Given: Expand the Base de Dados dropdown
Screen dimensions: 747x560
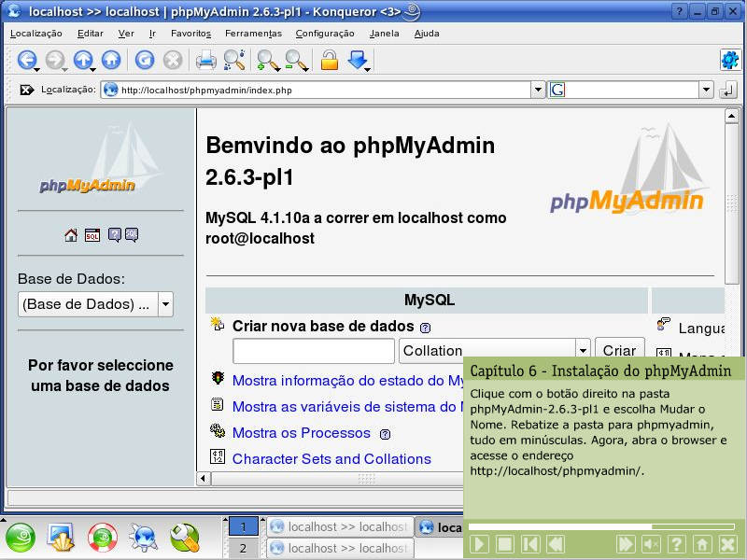Looking at the screenshot, I should (165, 303).
